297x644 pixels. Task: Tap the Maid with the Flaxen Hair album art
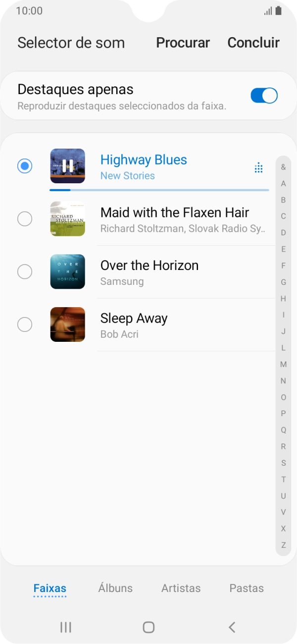(68, 218)
